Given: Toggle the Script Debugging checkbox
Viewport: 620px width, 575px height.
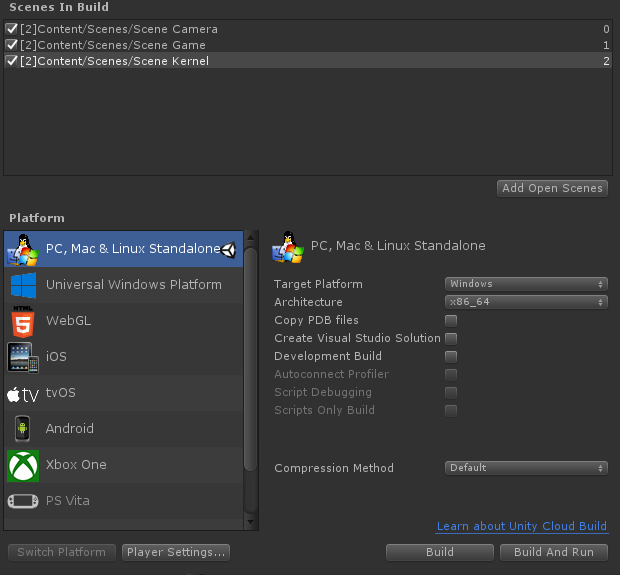Looking at the screenshot, I should pos(451,393).
